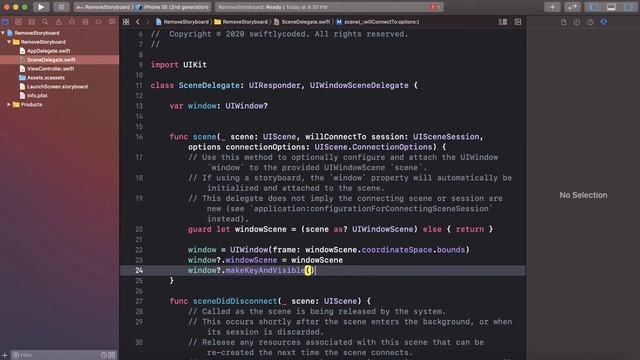Open RemoveStoryboard project in jump bar
Image resolution: width=640 pixels, height=360 pixels.
click(x=182, y=22)
